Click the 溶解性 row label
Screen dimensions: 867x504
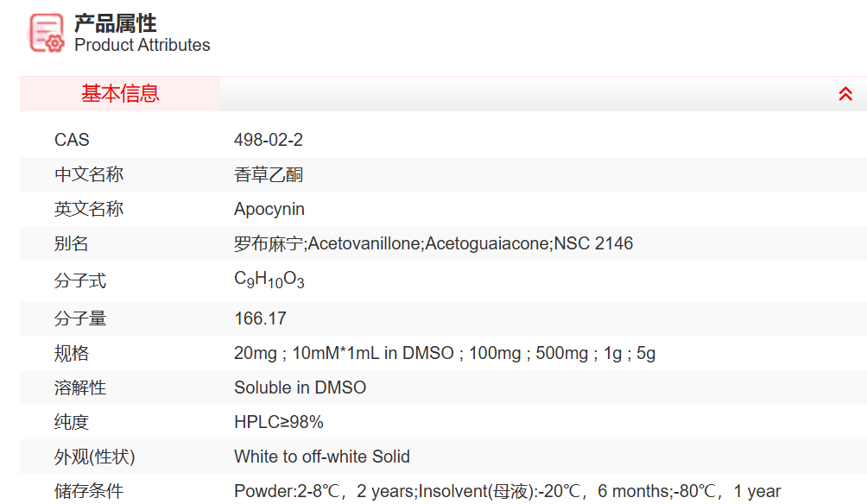pos(80,387)
